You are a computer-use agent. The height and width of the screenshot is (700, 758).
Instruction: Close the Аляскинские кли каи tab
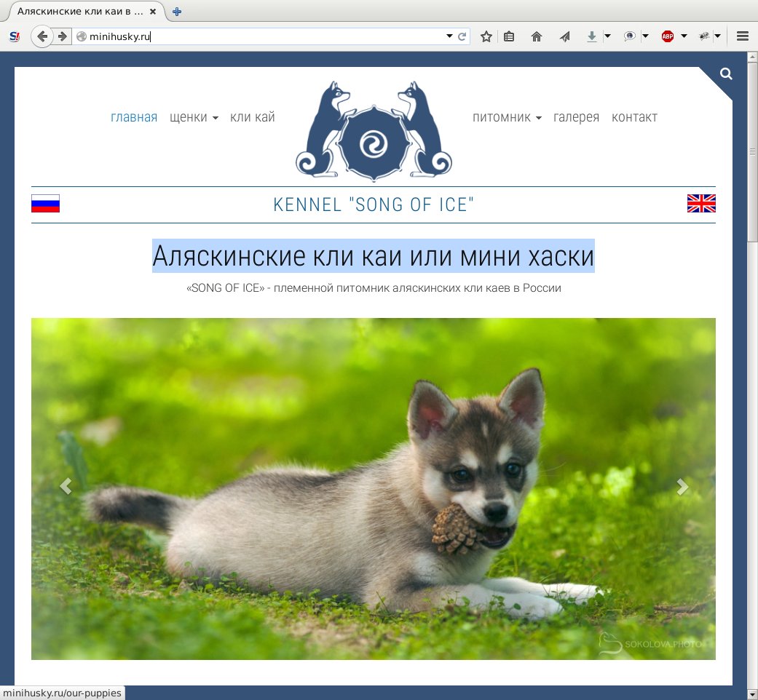click(153, 12)
